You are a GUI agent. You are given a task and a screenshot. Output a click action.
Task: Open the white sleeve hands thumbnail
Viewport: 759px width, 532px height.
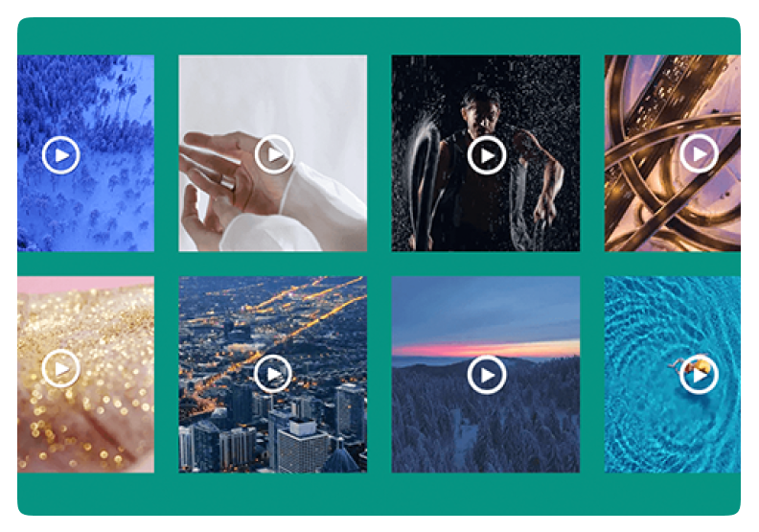coord(272,153)
